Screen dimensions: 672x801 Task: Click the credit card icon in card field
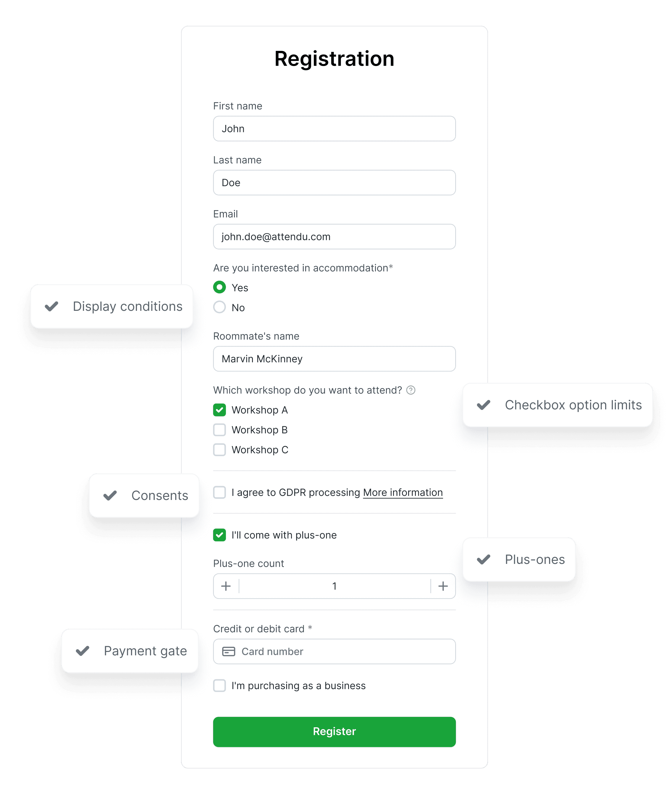pyautogui.click(x=228, y=652)
